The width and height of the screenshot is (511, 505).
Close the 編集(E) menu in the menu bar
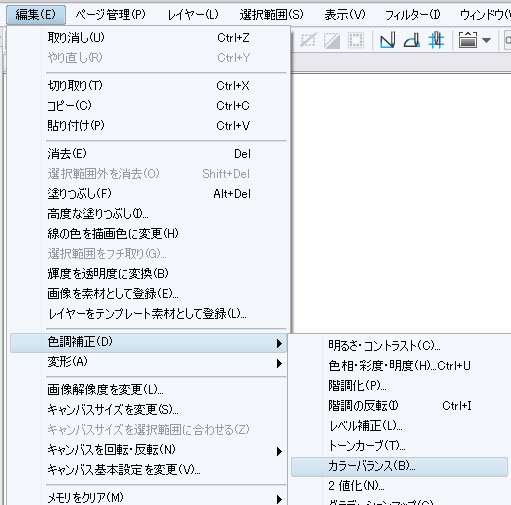36,15
